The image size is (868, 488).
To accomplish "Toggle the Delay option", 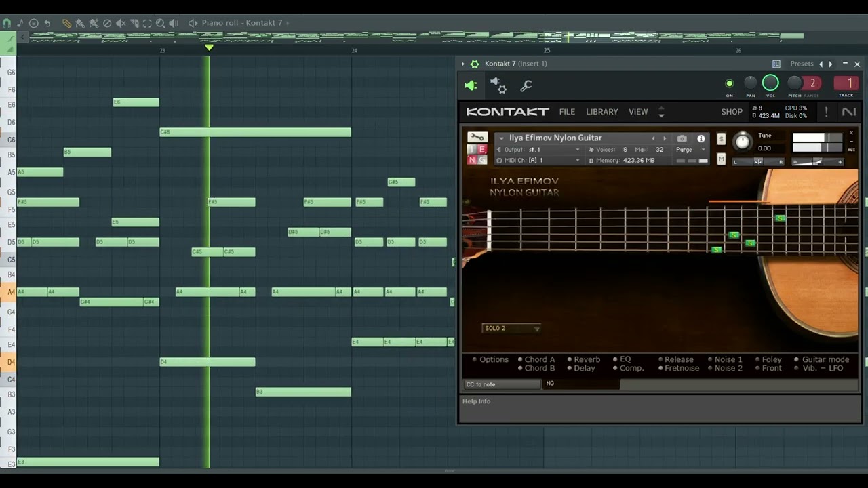I will coord(580,368).
